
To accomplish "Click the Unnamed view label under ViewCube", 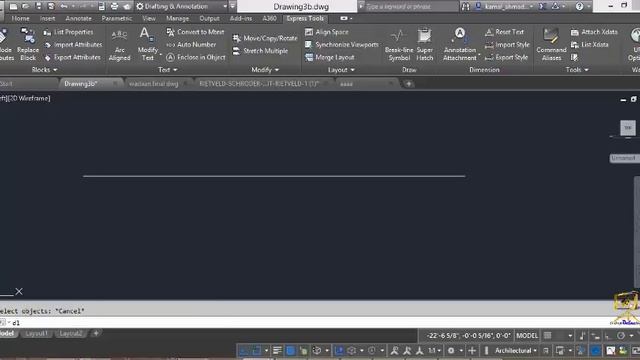I will click(x=623, y=158).
